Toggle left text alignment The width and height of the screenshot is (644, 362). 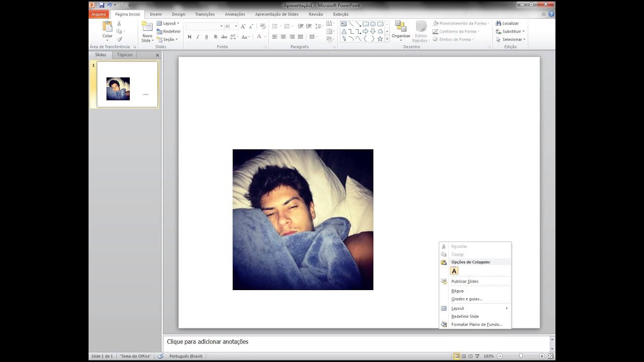coord(275,37)
